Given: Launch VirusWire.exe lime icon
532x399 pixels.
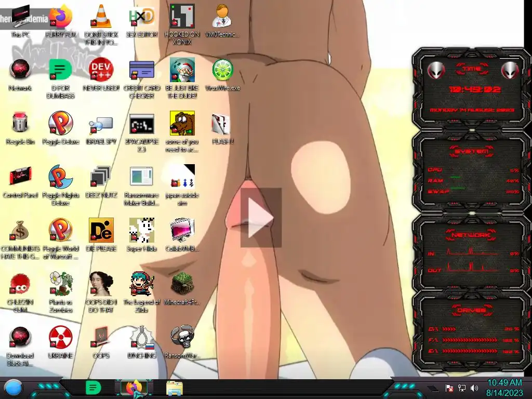Looking at the screenshot, I should 222,75.
